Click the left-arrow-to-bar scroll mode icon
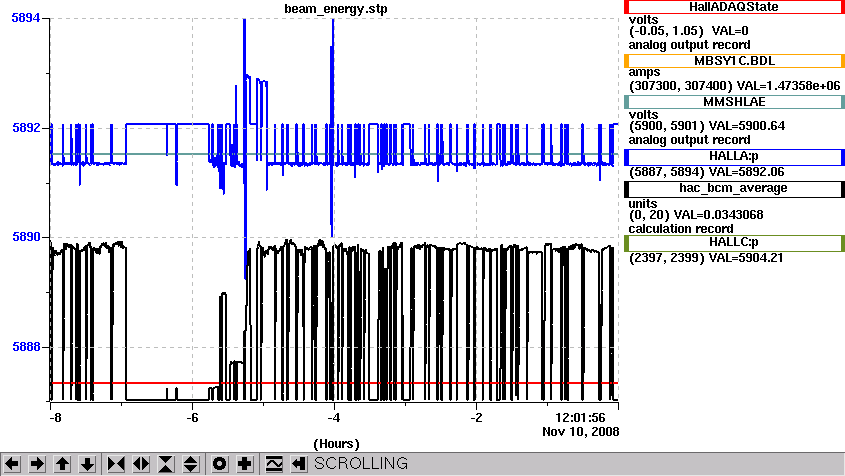 pyautogui.click(x=299, y=464)
